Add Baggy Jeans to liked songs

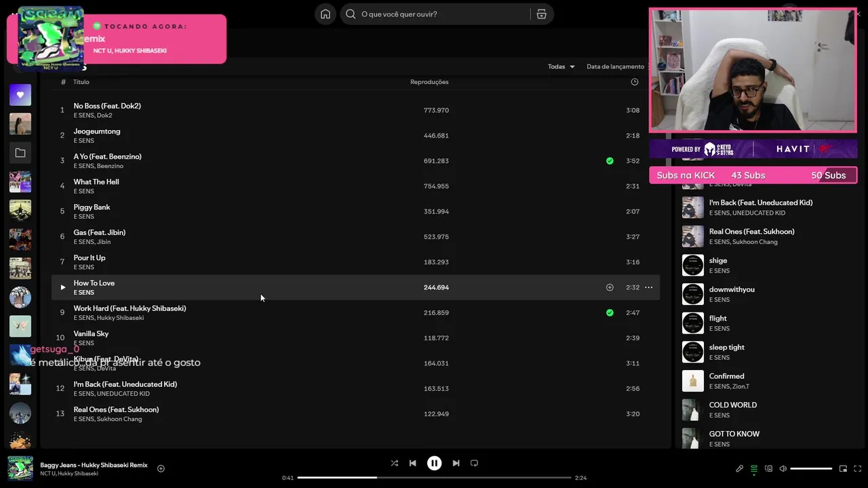coord(161,468)
